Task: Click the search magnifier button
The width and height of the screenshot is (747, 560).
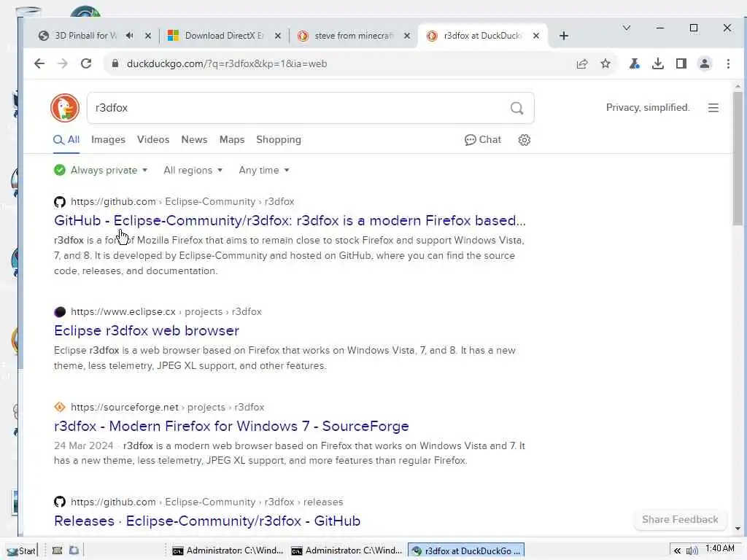Action: (x=517, y=108)
